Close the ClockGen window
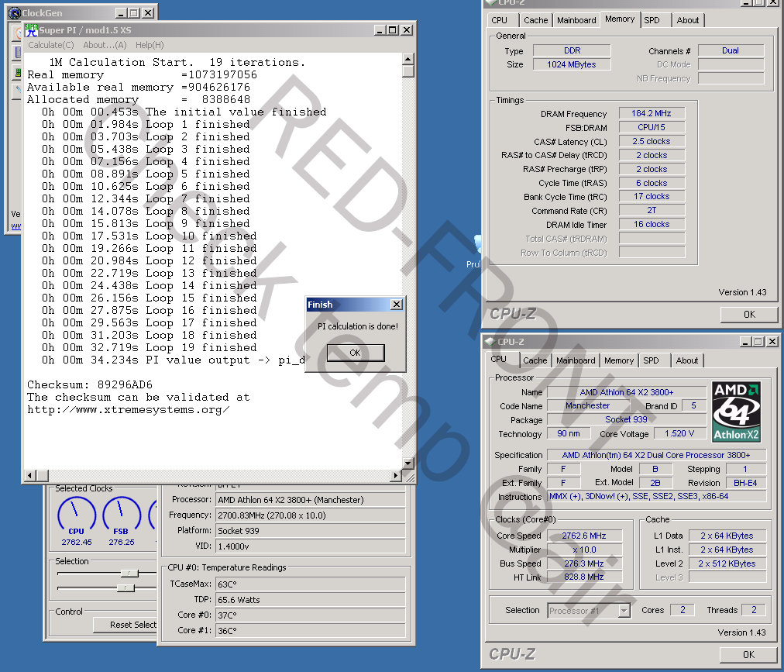Viewport: 784px width, 672px height. pyautogui.click(x=148, y=13)
